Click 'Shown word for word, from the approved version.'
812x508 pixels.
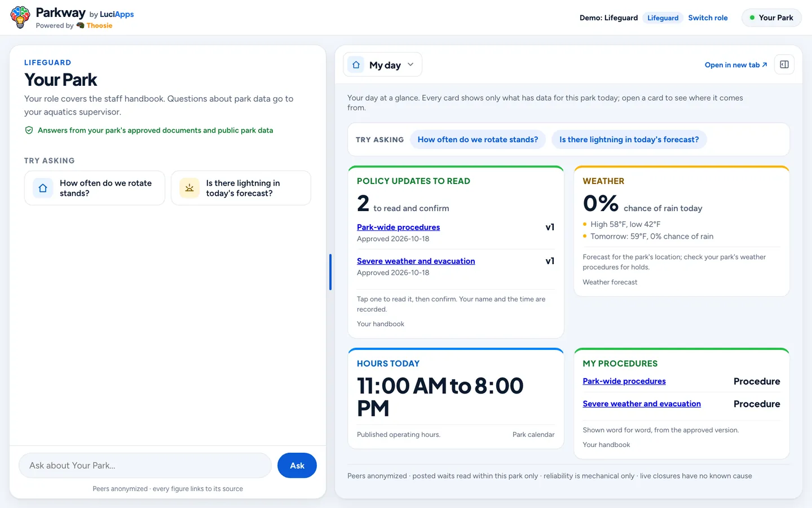(x=660, y=430)
